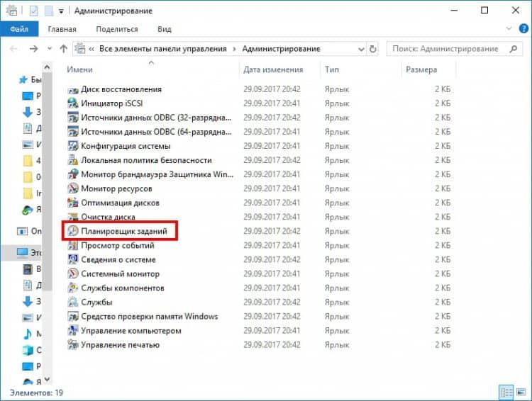Select the Монитор ресурсов row text
This screenshot has height=401, width=532.
click(116, 188)
